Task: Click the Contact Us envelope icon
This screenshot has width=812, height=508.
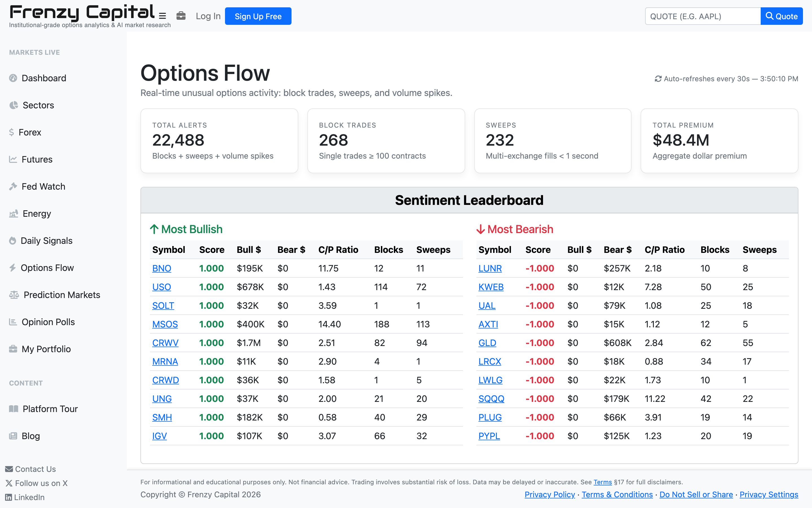Action: coord(9,469)
